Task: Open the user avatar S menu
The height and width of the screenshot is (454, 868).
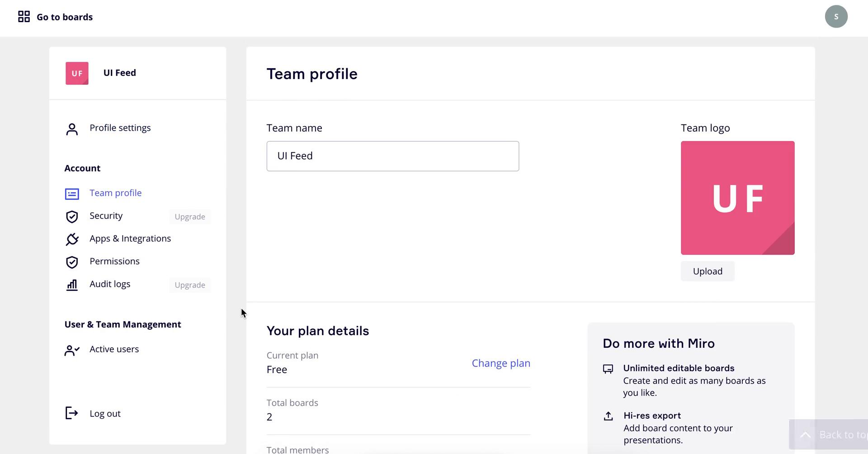Action: (x=836, y=17)
